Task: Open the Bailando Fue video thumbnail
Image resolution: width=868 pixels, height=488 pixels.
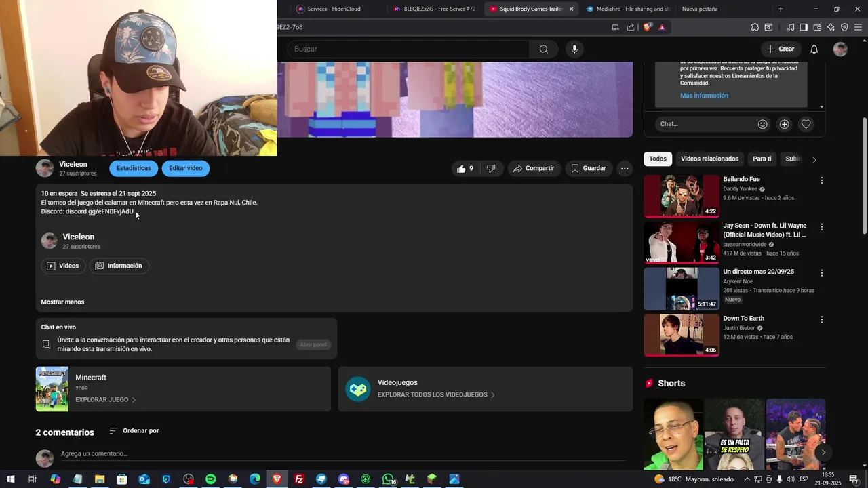Action: pyautogui.click(x=682, y=196)
